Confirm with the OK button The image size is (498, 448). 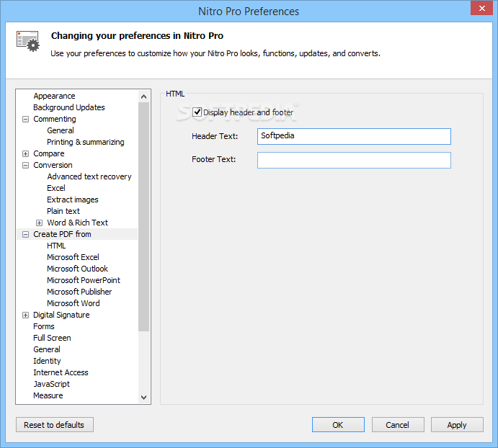point(338,425)
